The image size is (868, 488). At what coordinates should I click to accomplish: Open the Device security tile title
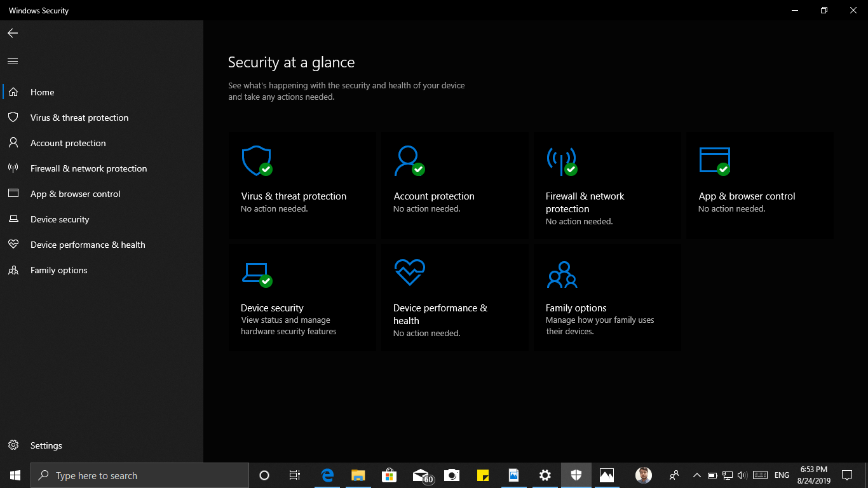272,308
